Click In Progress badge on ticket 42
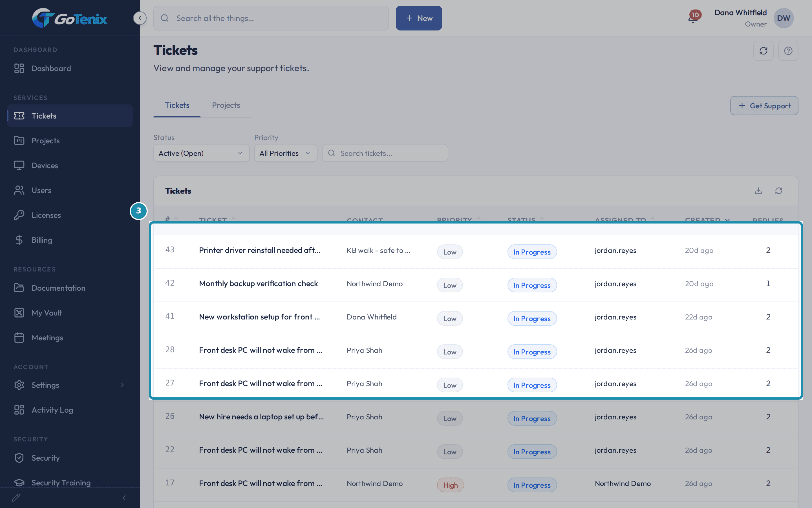Image resolution: width=812 pixels, height=508 pixels. pyautogui.click(x=532, y=285)
